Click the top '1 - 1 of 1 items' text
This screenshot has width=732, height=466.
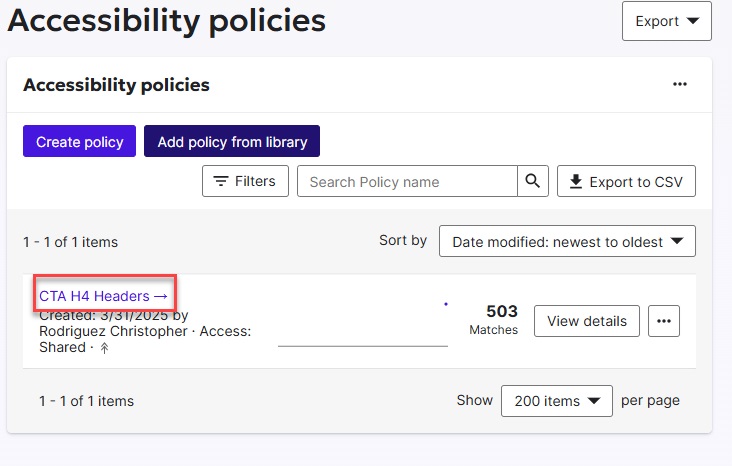tap(70, 242)
